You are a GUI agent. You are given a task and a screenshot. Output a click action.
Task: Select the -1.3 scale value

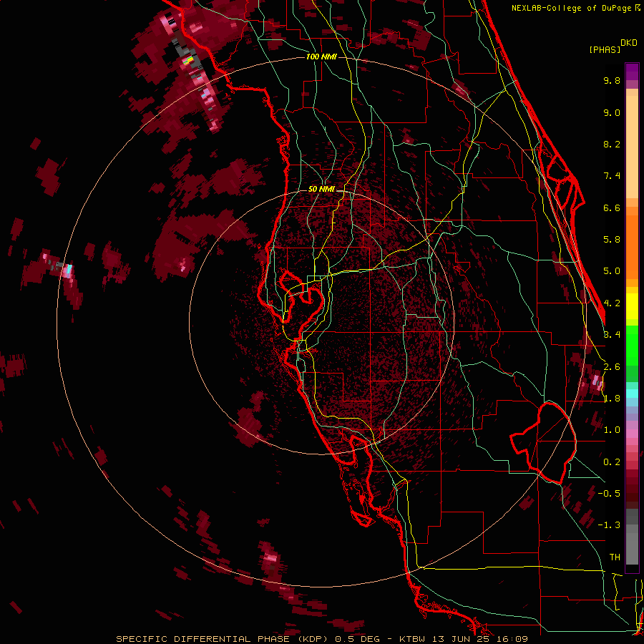pos(609,525)
